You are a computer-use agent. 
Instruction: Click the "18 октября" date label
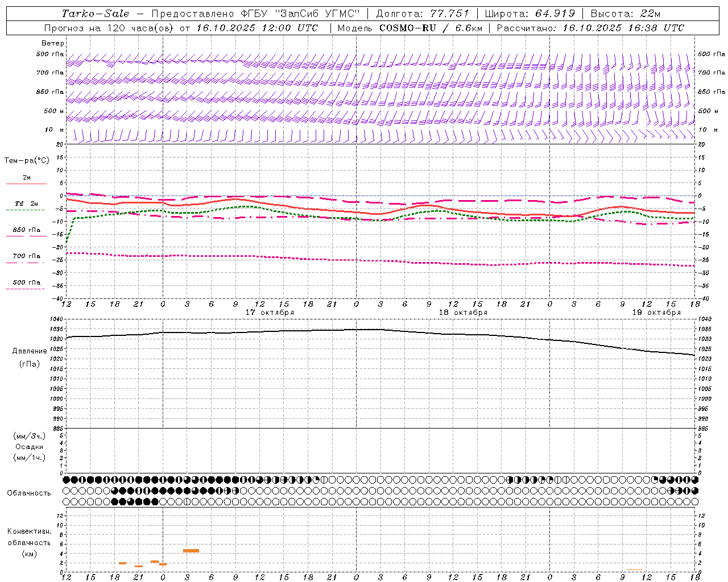pyautogui.click(x=463, y=313)
